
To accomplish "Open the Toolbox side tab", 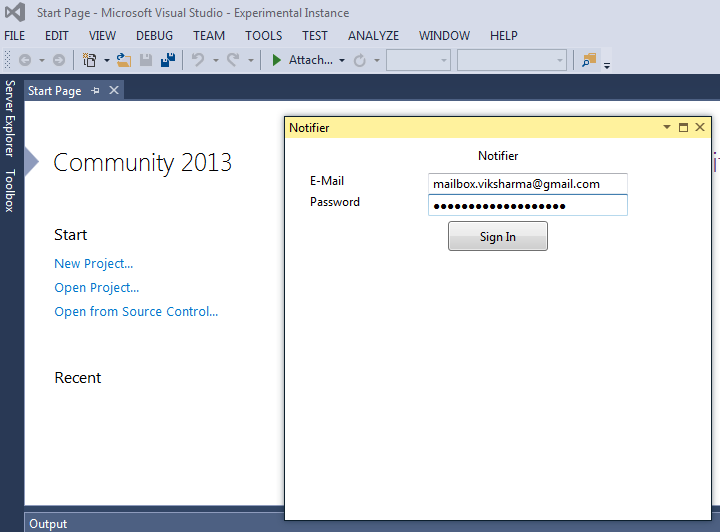I will [10, 190].
